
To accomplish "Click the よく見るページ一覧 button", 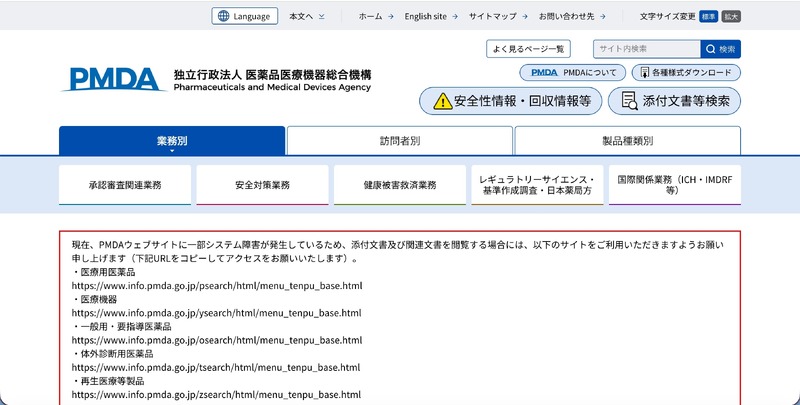I will click(x=528, y=49).
